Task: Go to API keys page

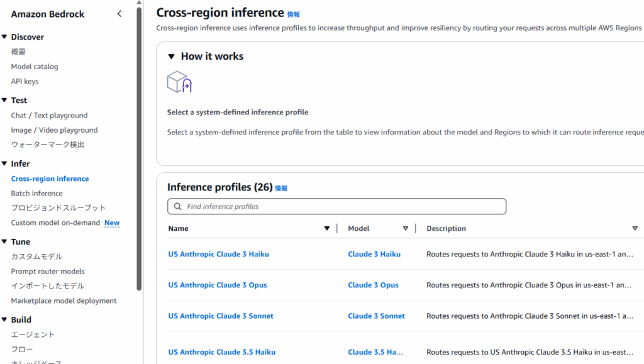Action: click(25, 81)
